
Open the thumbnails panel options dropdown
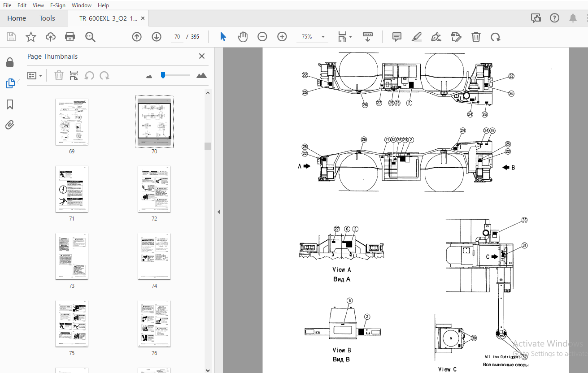coord(35,75)
